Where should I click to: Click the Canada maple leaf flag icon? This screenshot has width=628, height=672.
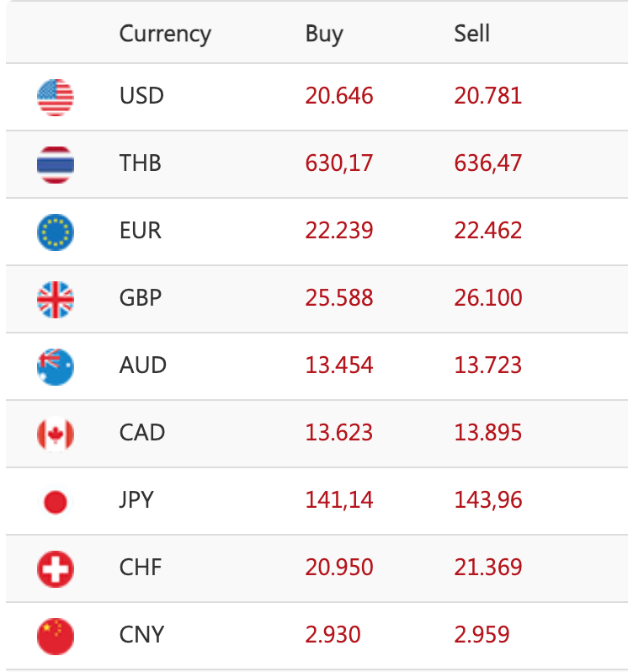[56, 434]
